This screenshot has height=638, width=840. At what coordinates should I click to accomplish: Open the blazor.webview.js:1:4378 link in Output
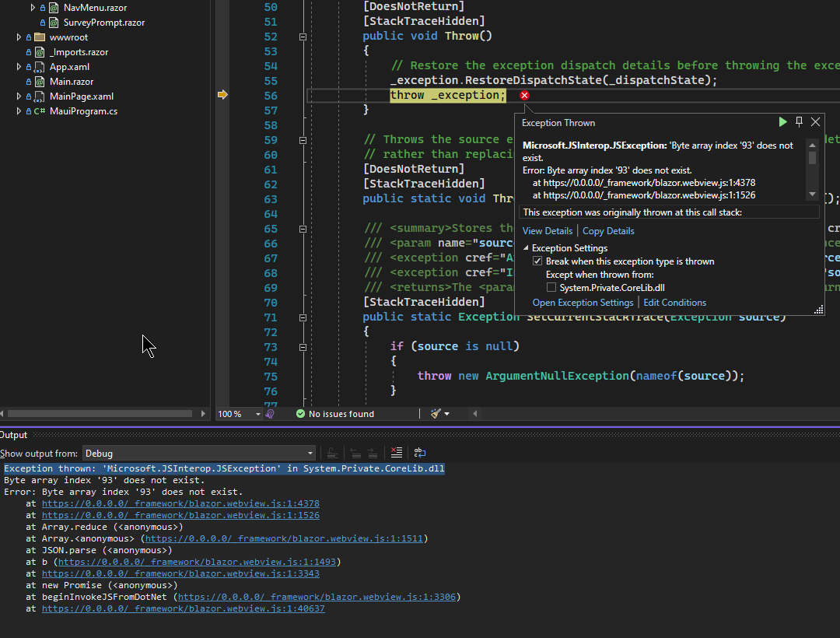tap(180, 503)
